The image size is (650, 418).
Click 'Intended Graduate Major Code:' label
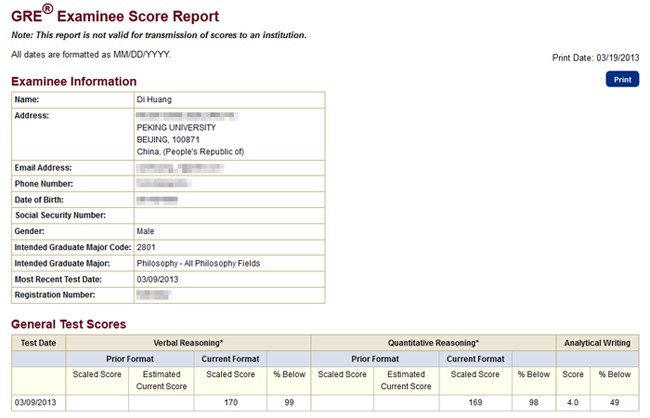click(x=73, y=248)
